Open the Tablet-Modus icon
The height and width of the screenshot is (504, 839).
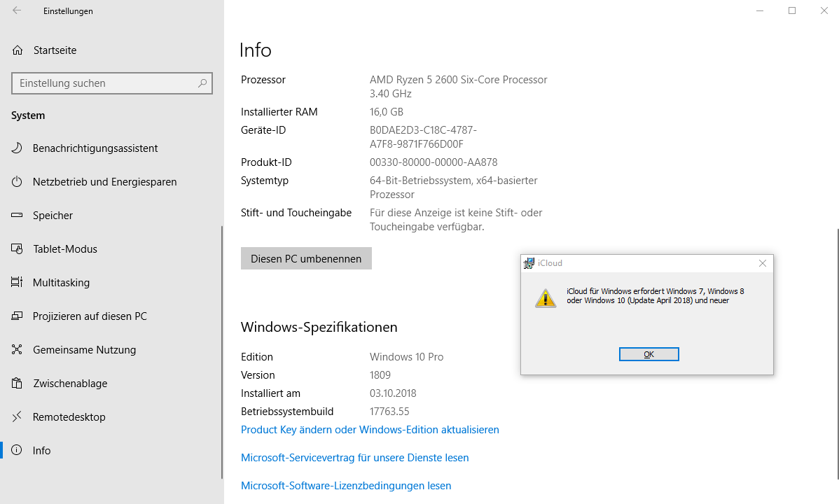[18, 249]
